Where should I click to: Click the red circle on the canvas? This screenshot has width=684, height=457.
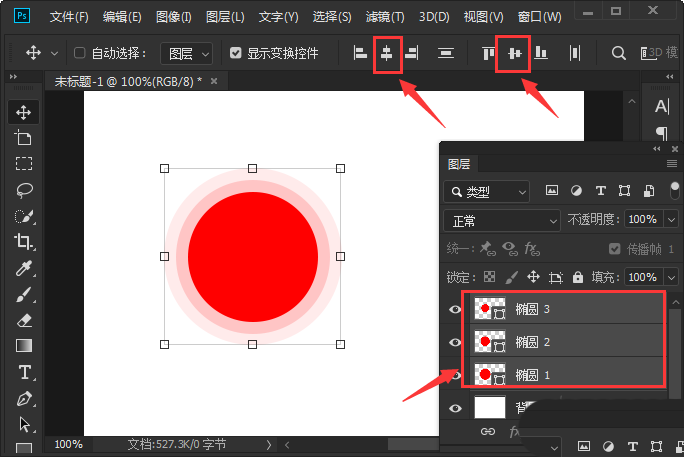(252, 257)
